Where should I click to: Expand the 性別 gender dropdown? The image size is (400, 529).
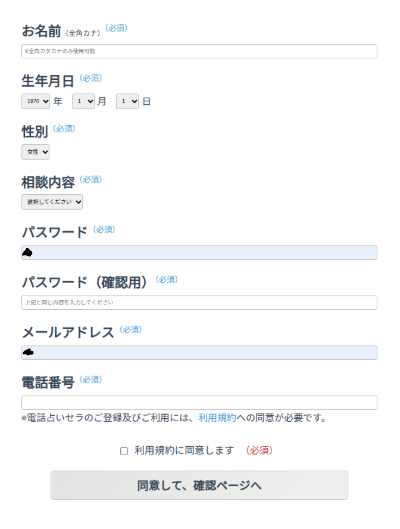point(35,152)
